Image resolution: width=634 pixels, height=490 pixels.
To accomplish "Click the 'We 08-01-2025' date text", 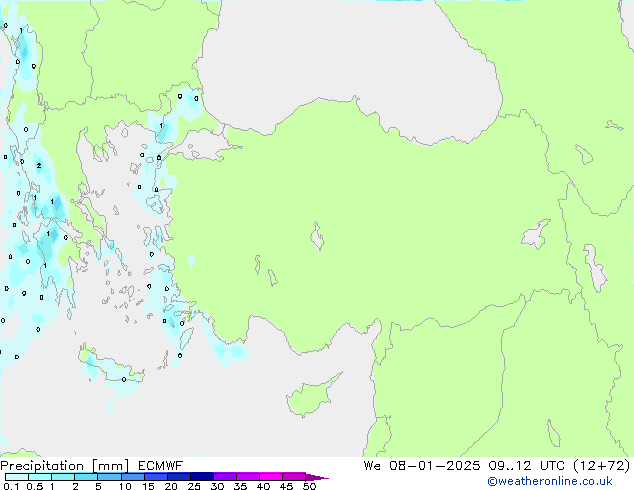I will [422, 466].
